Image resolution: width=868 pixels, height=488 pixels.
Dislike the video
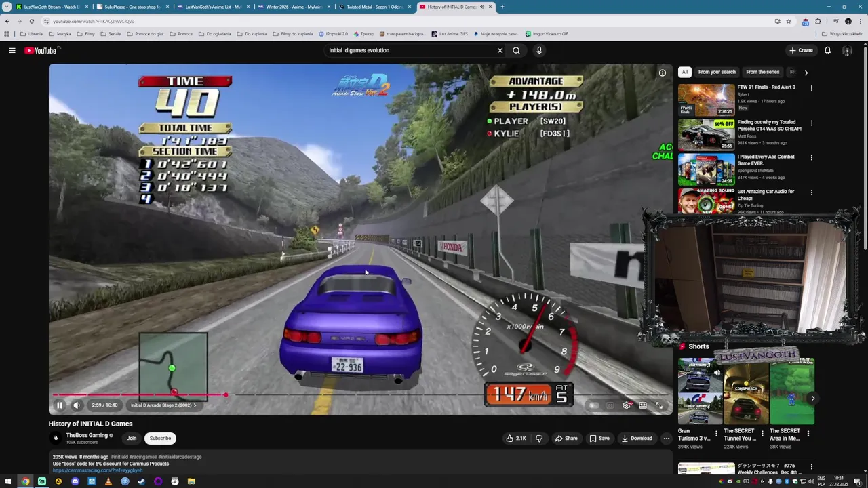[x=539, y=439]
